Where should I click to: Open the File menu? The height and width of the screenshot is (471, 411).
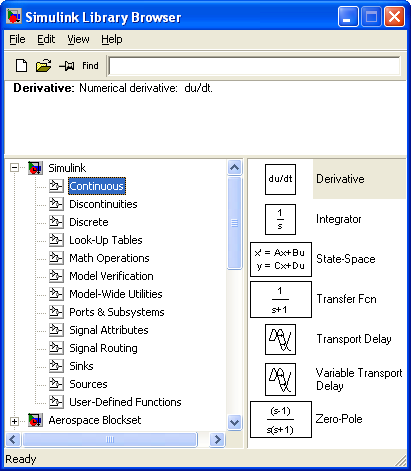click(17, 39)
